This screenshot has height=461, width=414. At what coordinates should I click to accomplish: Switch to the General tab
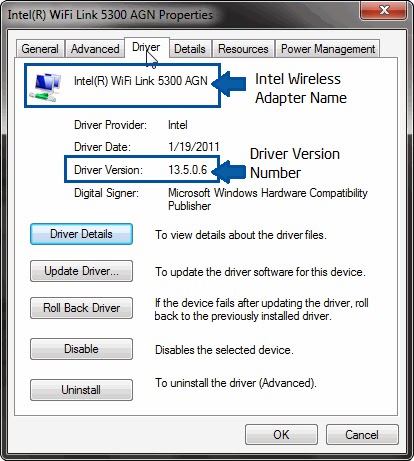click(40, 49)
